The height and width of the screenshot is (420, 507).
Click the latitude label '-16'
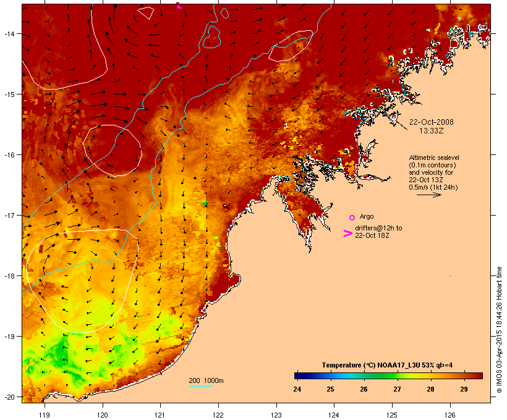[9, 155]
